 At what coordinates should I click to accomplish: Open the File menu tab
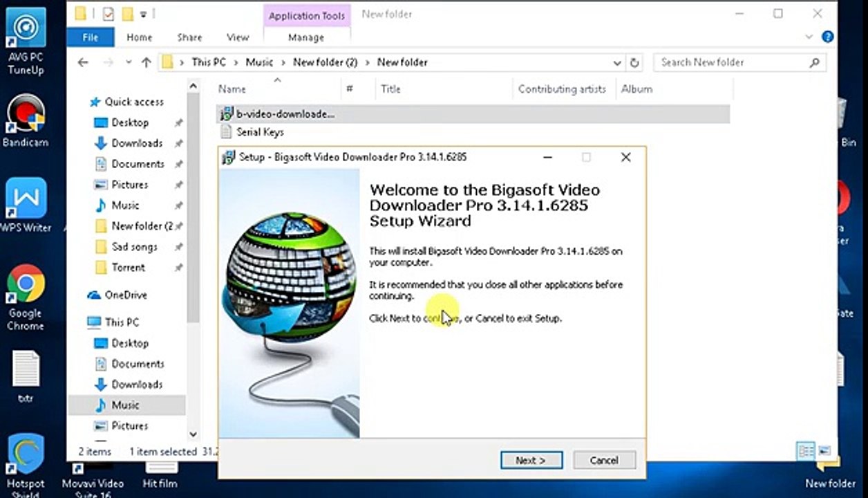click(91, 37)
